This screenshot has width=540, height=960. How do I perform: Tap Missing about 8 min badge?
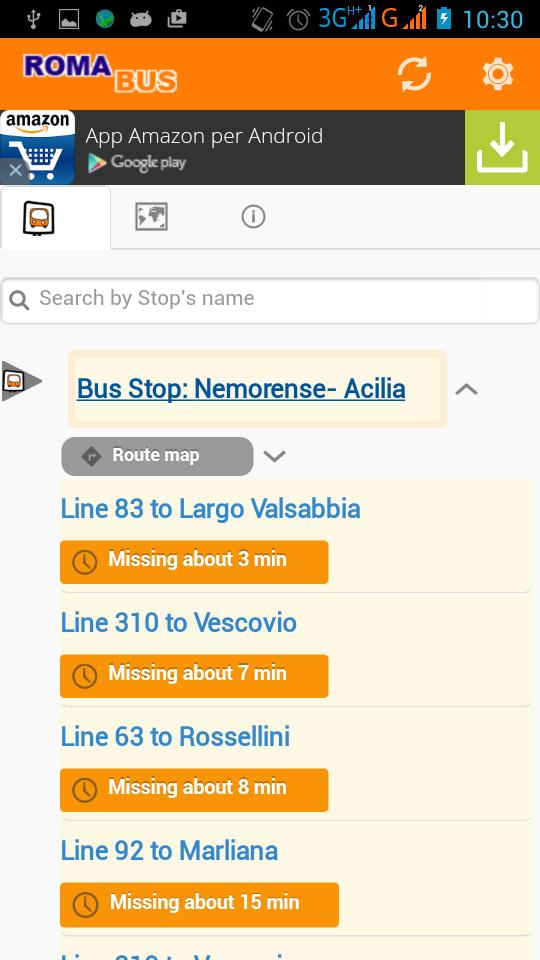[x=194, y=790]
